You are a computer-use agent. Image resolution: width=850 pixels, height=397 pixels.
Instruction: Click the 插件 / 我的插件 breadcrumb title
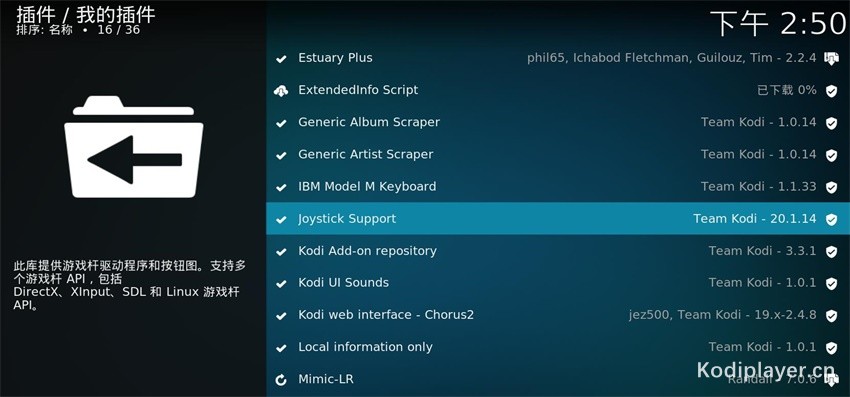point(86,14)
